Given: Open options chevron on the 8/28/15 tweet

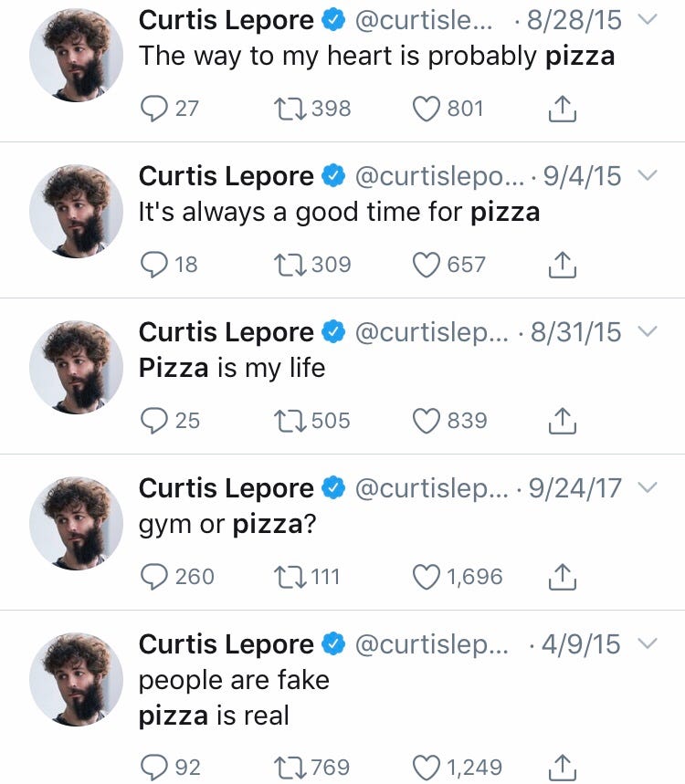Looking at the screenshot, I should (647, 20).
